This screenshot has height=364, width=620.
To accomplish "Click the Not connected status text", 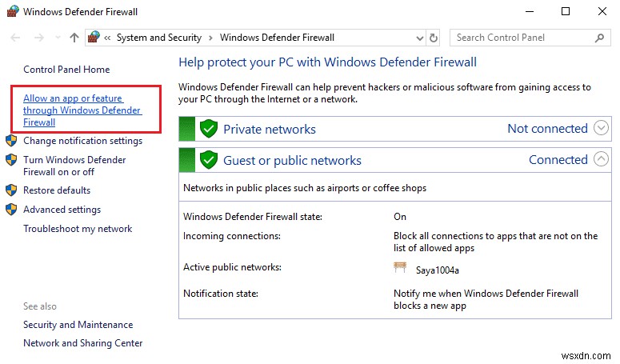I will (x=548, y=129).
